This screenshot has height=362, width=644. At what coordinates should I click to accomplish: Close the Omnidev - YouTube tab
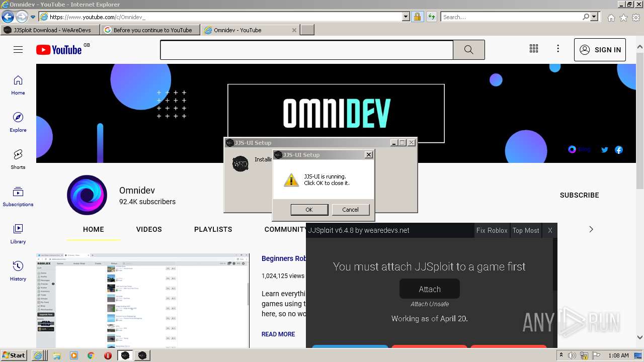294,30
